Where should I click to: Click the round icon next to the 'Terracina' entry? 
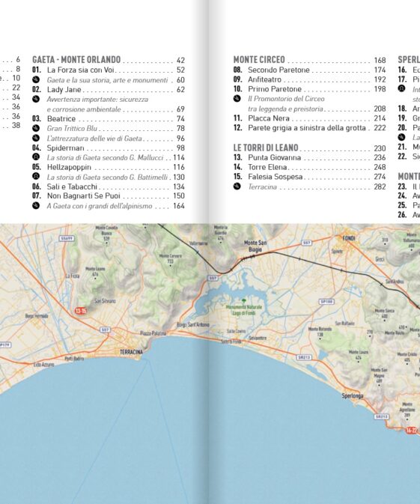click(237, 186)
